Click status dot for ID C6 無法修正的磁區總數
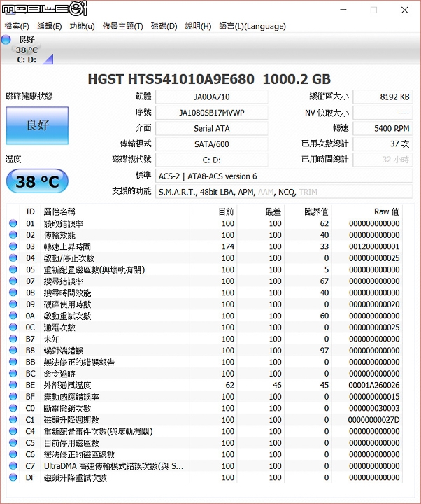The image size is (421, 504). pos(13,454)
